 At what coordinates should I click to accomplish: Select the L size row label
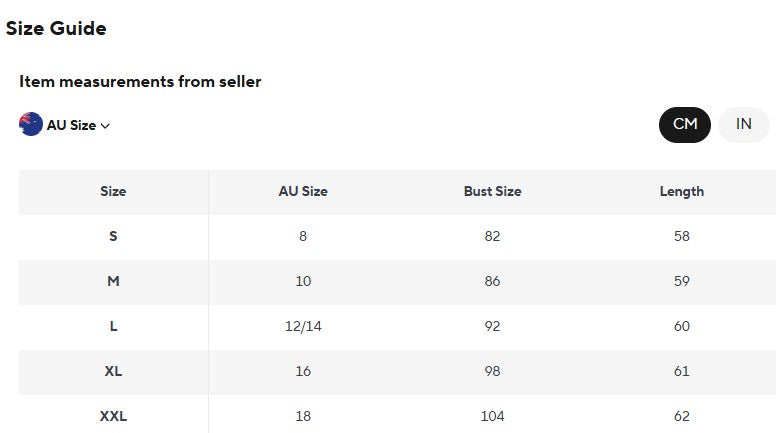coord(113,326)
